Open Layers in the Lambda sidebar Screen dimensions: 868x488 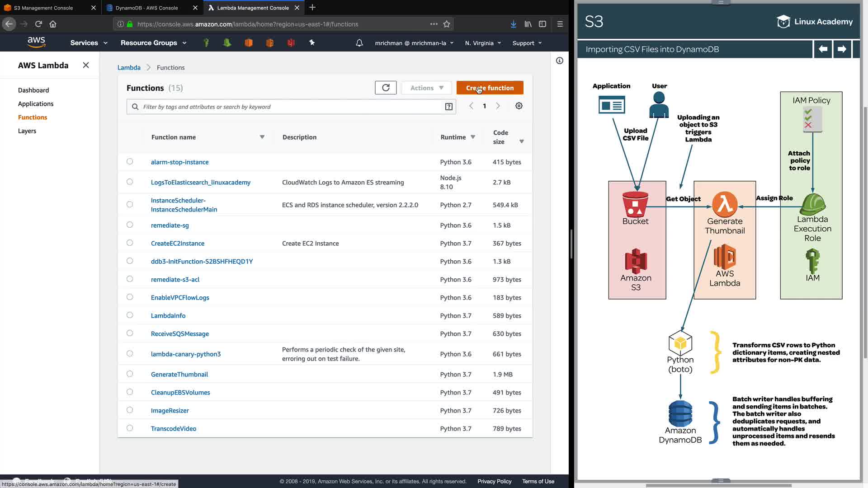[27, 131]
